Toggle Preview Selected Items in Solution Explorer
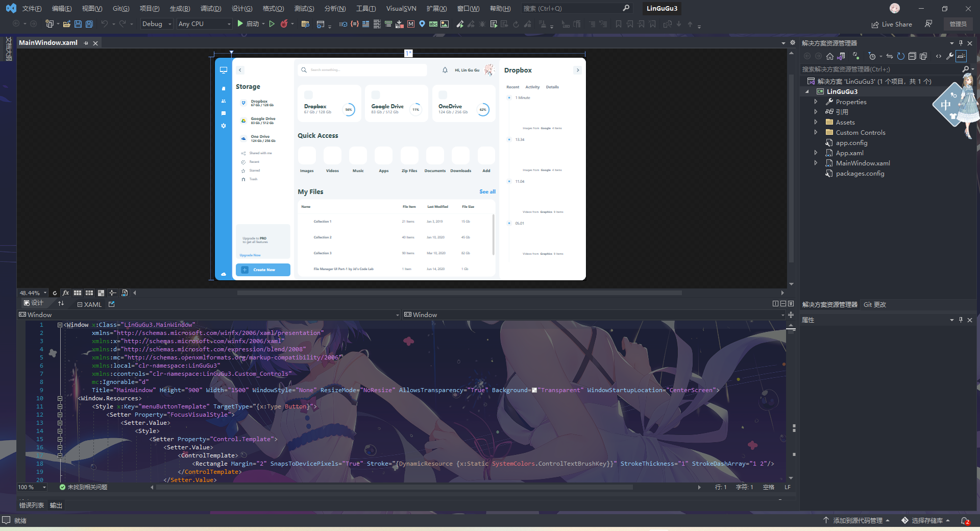Image resolution: width=980 pixels, height=531 pixels. tap(961, 56)
